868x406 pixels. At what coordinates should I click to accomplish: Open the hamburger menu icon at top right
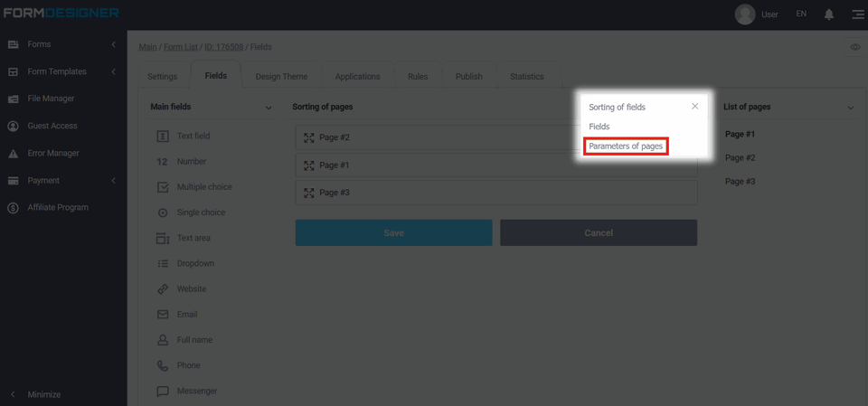click(857, 14)
